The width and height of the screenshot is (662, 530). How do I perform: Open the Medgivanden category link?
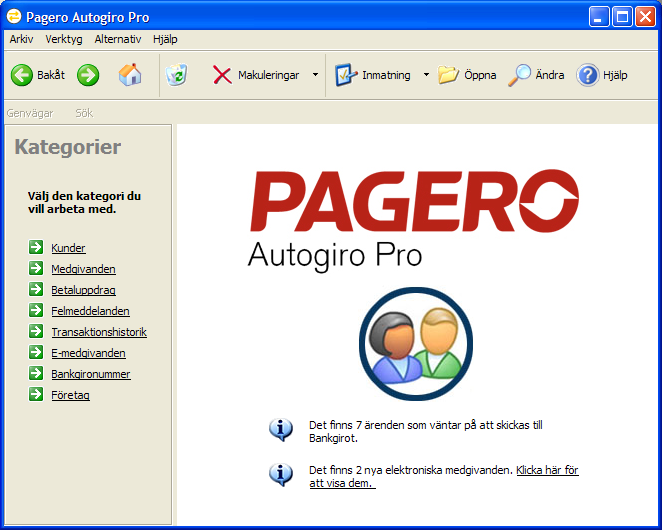coord(83,269)
